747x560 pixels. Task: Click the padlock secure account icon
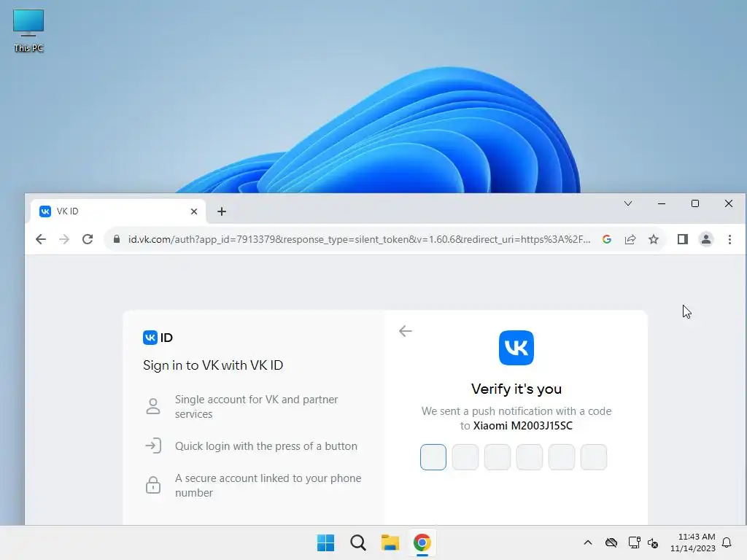click(x=153, y=485)
